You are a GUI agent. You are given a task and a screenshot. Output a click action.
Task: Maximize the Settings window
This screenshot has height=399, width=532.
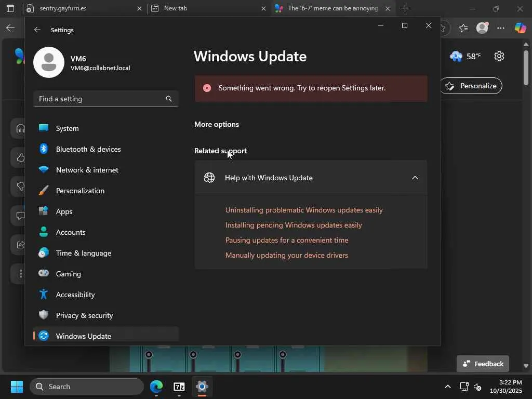point(404,25)
